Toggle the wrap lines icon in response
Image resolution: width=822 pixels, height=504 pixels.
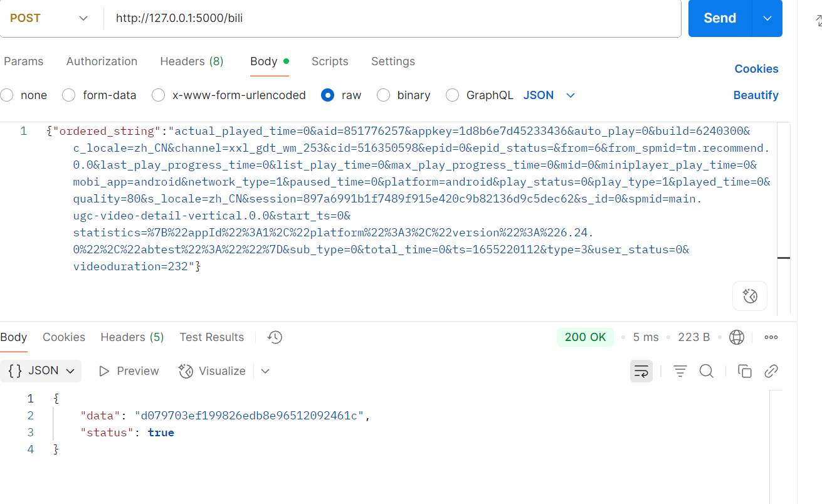[641, 371]
